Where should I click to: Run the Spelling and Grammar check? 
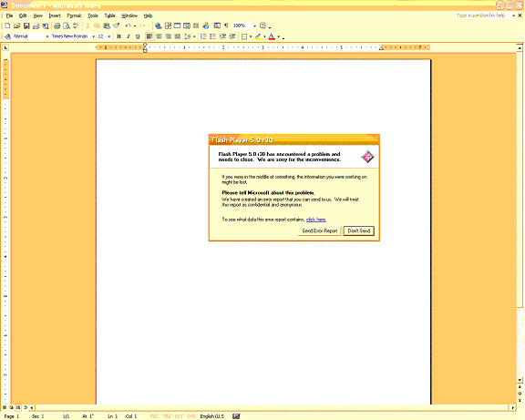[76, 26]
